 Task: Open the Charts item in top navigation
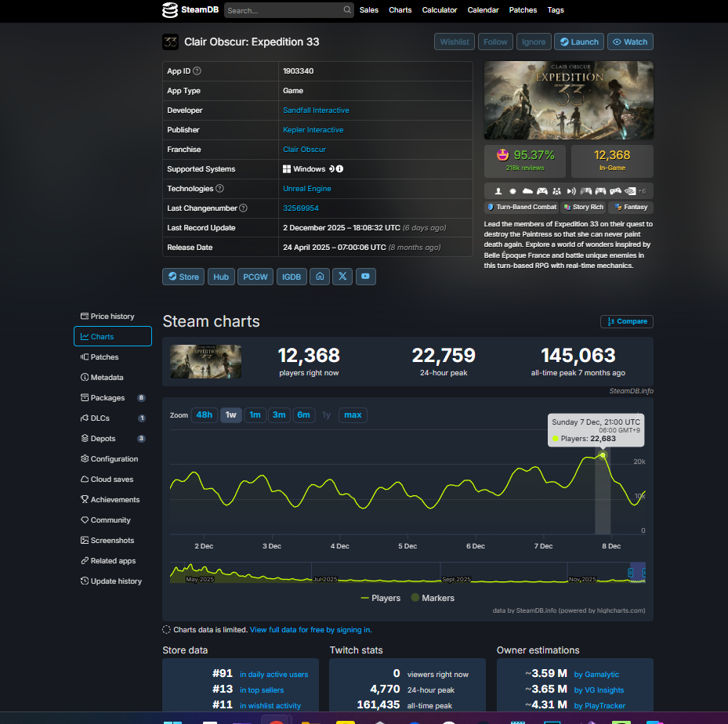point(400,9)
